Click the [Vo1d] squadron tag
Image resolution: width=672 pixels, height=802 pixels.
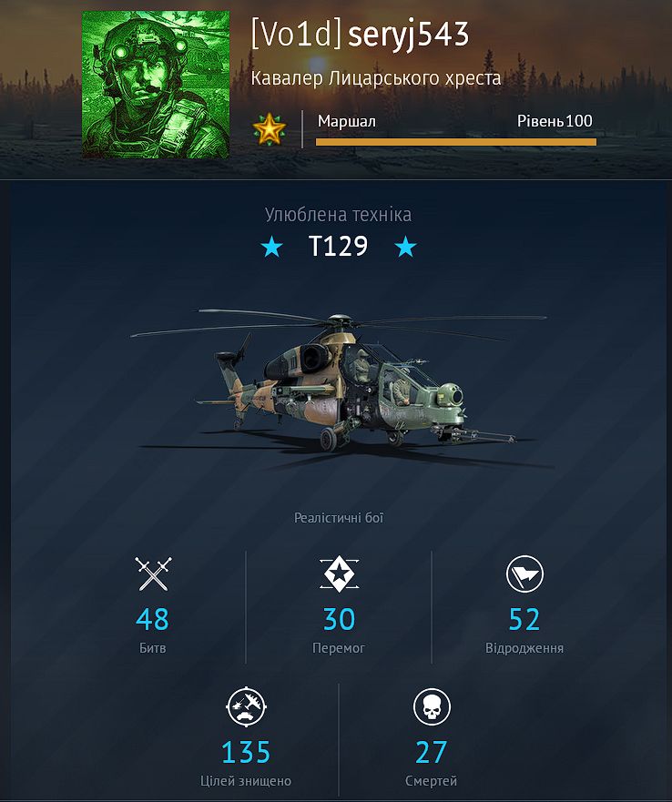296,34
